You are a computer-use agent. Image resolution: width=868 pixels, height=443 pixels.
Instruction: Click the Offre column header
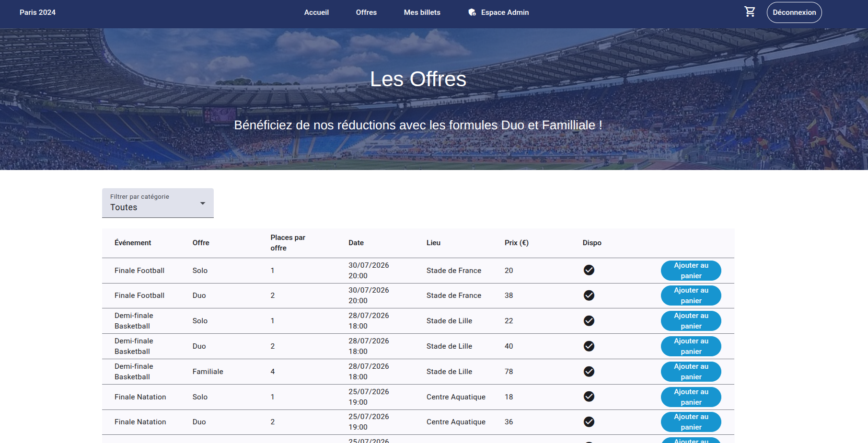(201, 243)
